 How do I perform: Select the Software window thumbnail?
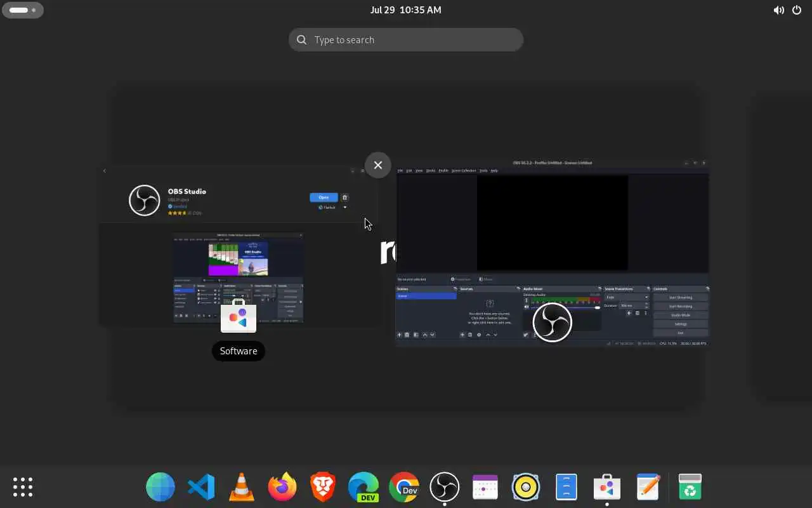tap(239, 246)
